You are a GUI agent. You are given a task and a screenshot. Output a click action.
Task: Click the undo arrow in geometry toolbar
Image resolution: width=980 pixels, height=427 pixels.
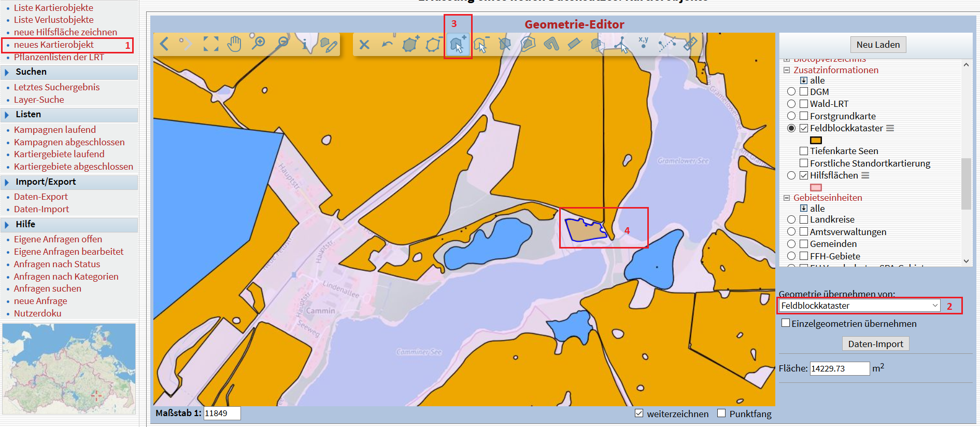pos(387,44)
